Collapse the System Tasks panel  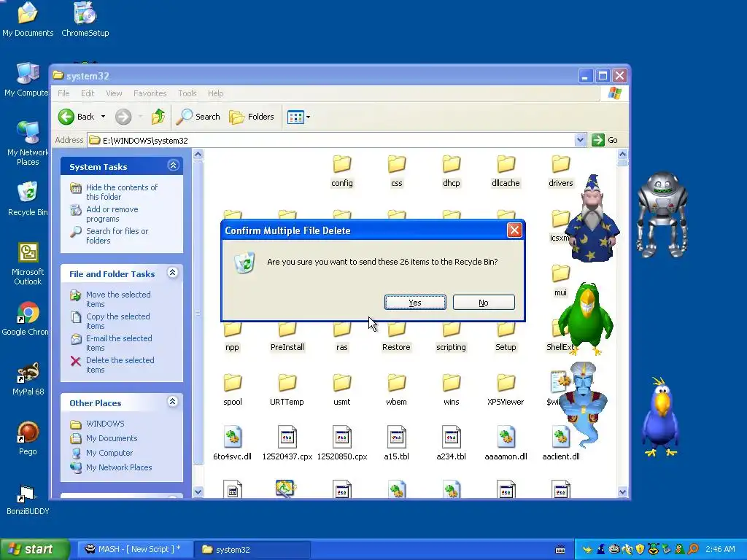[x=173, y=166]
